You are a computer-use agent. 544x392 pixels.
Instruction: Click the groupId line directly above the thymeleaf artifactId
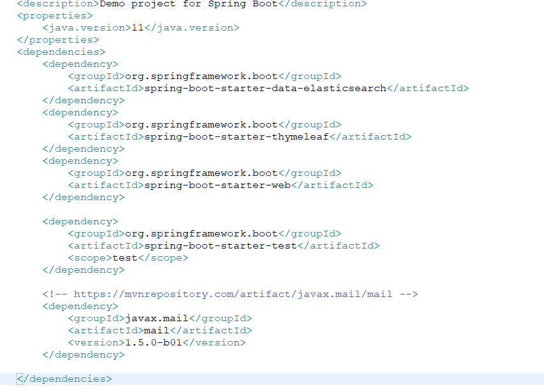[x=205, y=125]
